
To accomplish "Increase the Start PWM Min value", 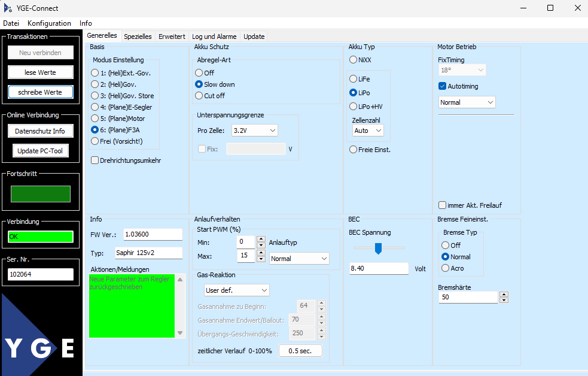I will pos(261,239).
